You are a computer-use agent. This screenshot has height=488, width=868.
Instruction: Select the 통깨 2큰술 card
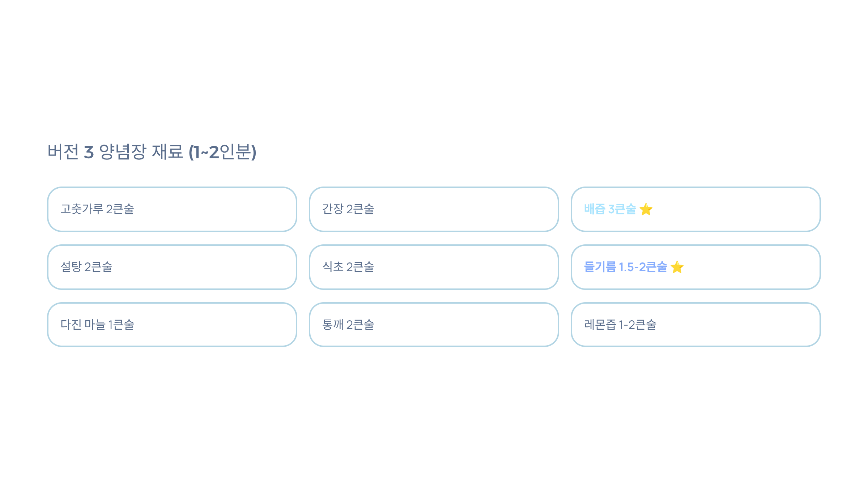(x=434, y=325)
